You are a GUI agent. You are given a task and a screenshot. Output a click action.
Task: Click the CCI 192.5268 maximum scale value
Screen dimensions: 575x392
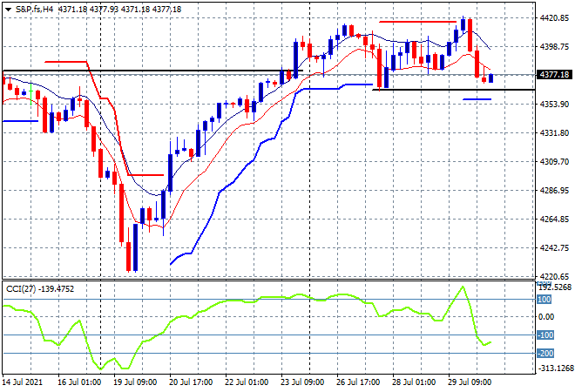point(555,287)
